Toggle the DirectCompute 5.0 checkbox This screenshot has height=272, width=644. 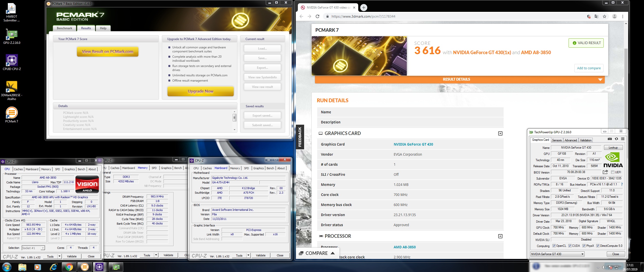coord(598,246)
